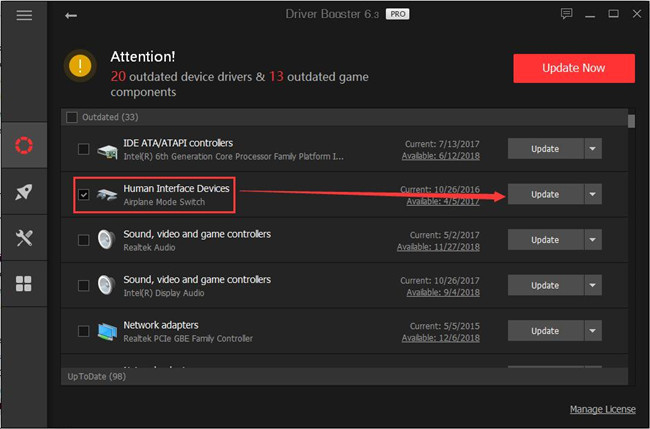The height and width of the screenshot is (429, 650).
Task: Open Available: 9/4/2018 driver details link
Action: (x=443, y=293)
